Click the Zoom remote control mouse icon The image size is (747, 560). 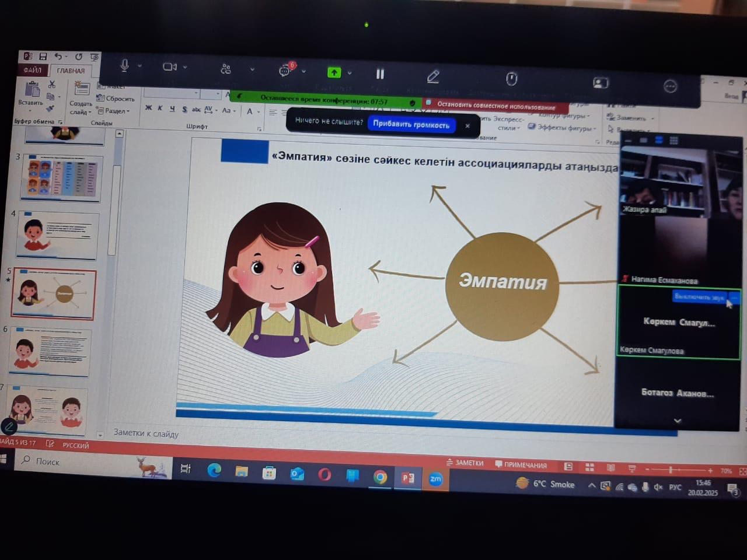(512, 79)
